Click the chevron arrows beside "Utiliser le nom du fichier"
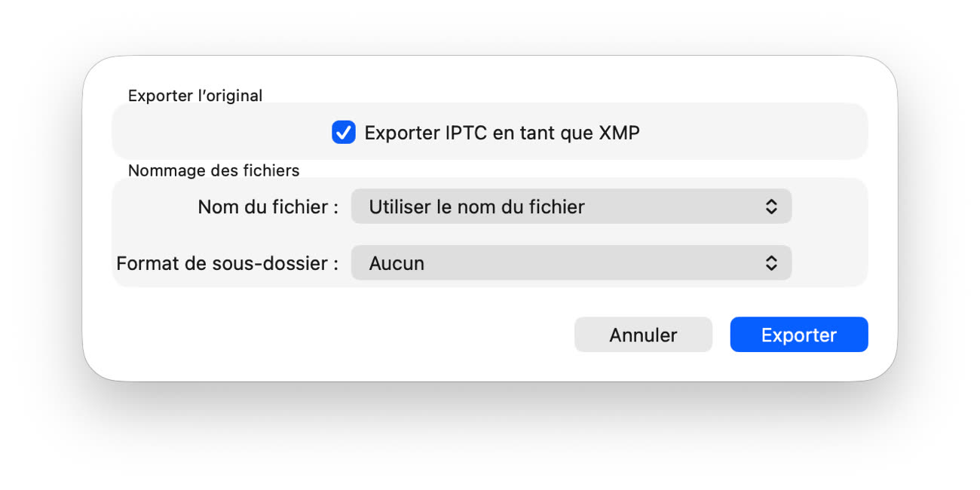The image size is (980, 490). coord(771,207)
